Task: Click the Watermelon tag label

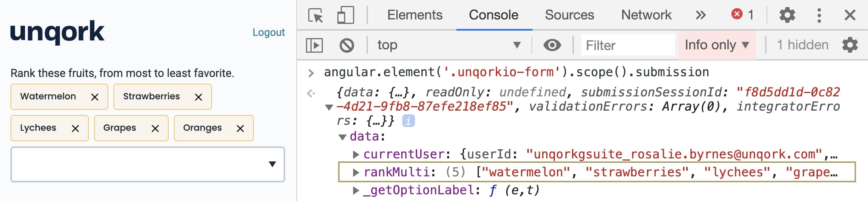Action: [48, 96]
